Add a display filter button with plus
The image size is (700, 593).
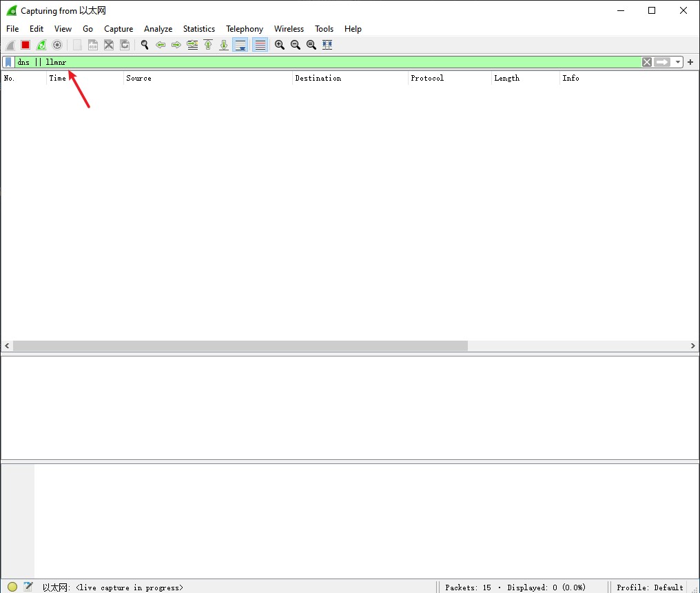click(x=690, y=62)
